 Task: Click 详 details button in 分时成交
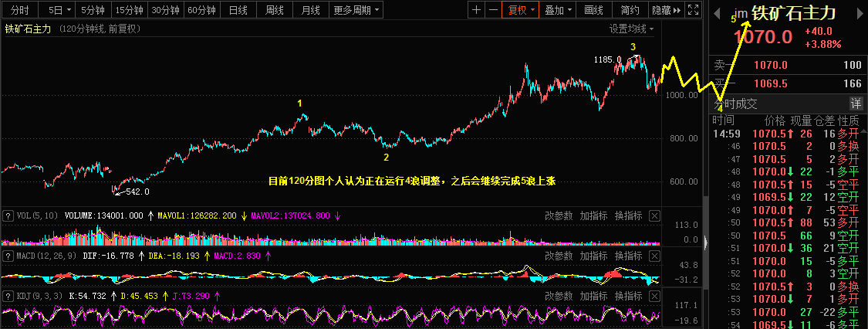pos(856,103)
